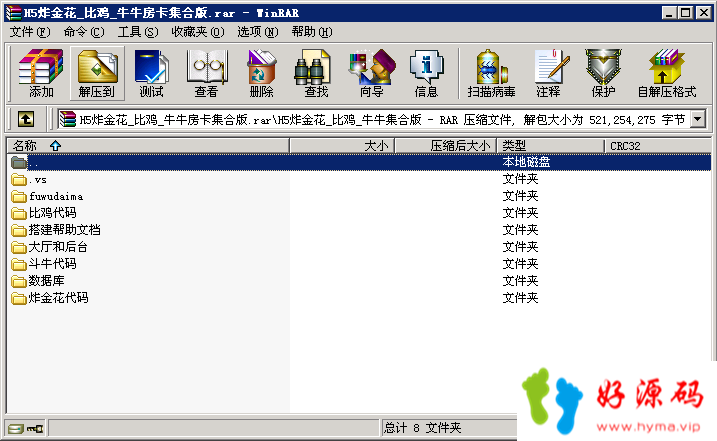The height and width of the screenshot is (441, 717).
Task: Open the 收藏夹(O) menu
Action: (198, 32)
